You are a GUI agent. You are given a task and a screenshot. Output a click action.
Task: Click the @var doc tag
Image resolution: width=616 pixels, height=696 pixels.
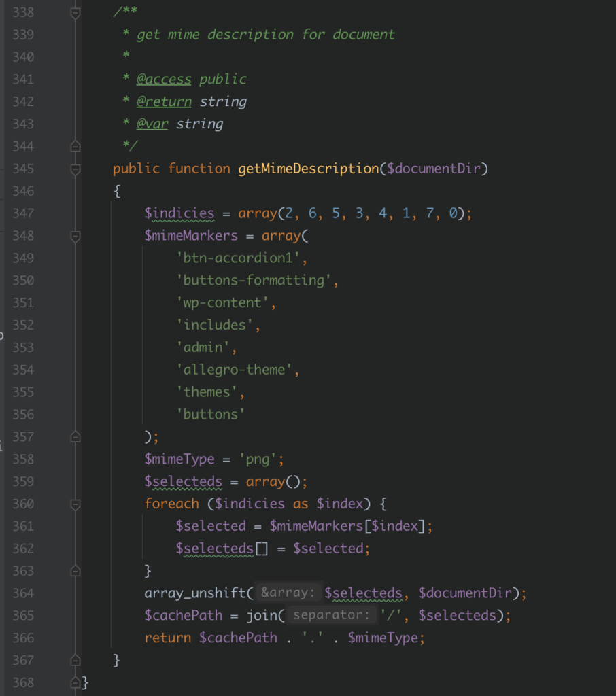pyautogui.click(x=152, y=124)
